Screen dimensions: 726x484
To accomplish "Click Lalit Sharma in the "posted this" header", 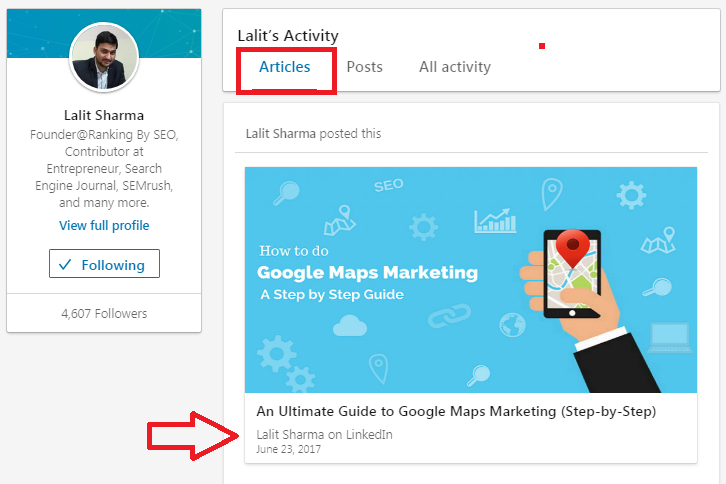I will click(x=281, y=134).
